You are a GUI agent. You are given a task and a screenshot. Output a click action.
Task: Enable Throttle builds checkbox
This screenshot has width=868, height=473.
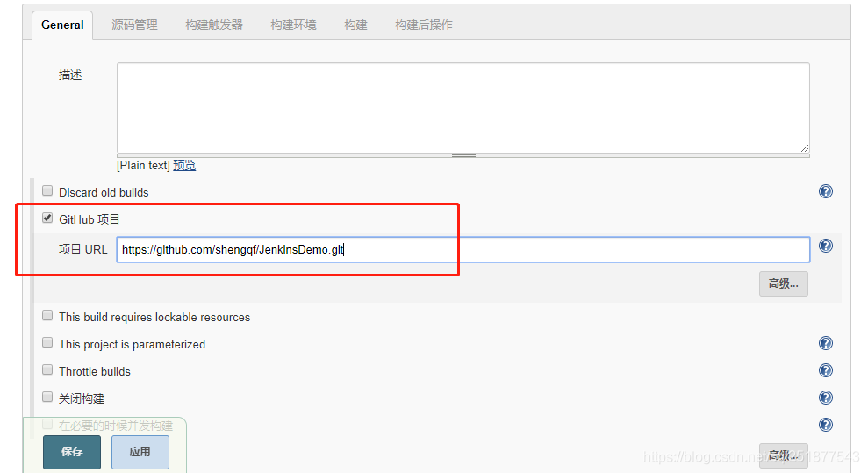coord(47,369)
